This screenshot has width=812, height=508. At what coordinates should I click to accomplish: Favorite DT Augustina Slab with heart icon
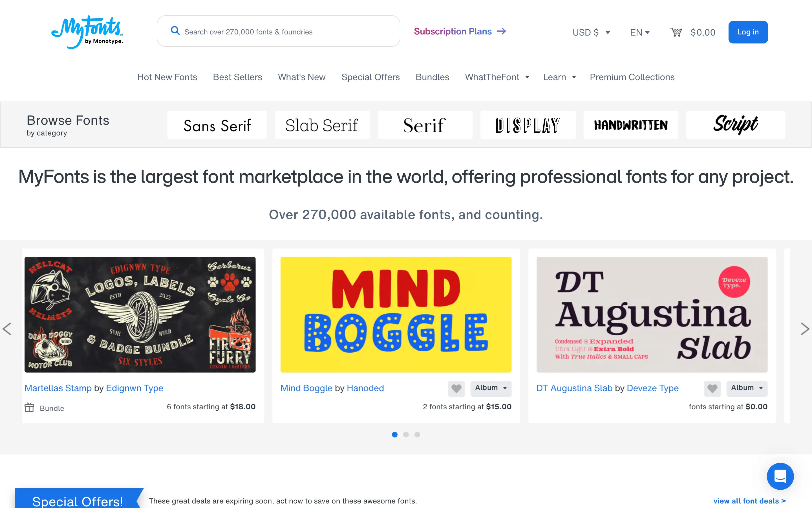(x=712, y=388)
